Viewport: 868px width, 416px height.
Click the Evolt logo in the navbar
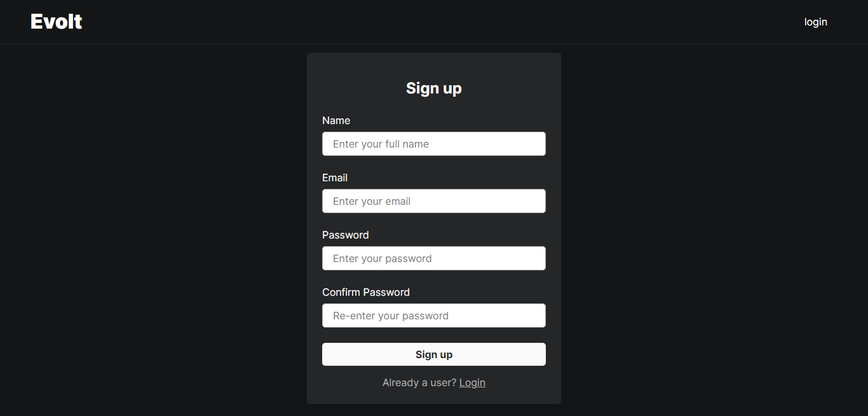click(x=56, y=21)
